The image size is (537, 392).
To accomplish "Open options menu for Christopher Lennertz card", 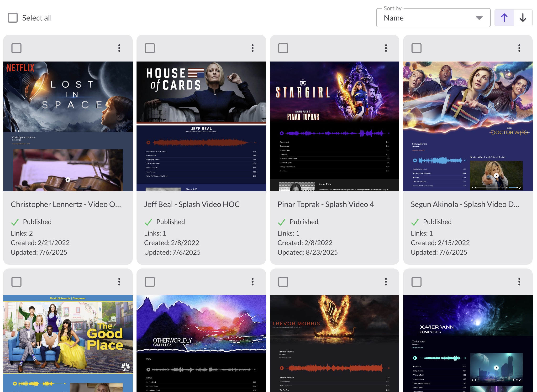I will [119, 48].
